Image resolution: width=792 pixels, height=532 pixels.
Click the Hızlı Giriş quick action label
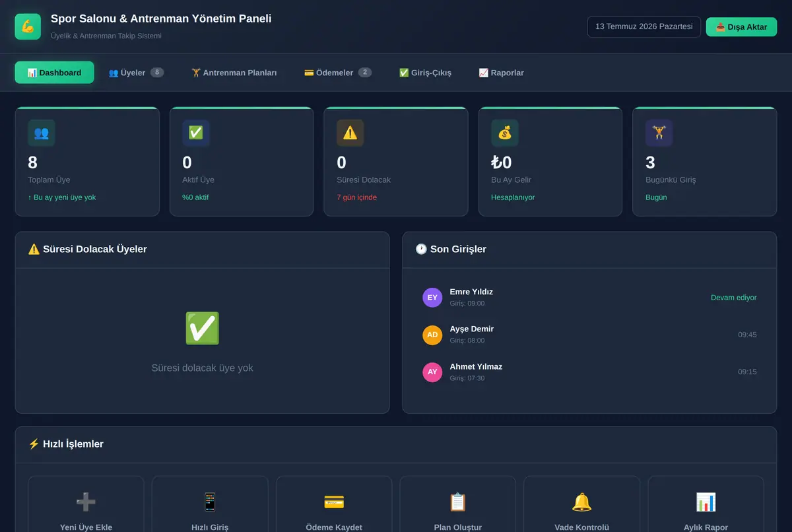tap(210, 527)
